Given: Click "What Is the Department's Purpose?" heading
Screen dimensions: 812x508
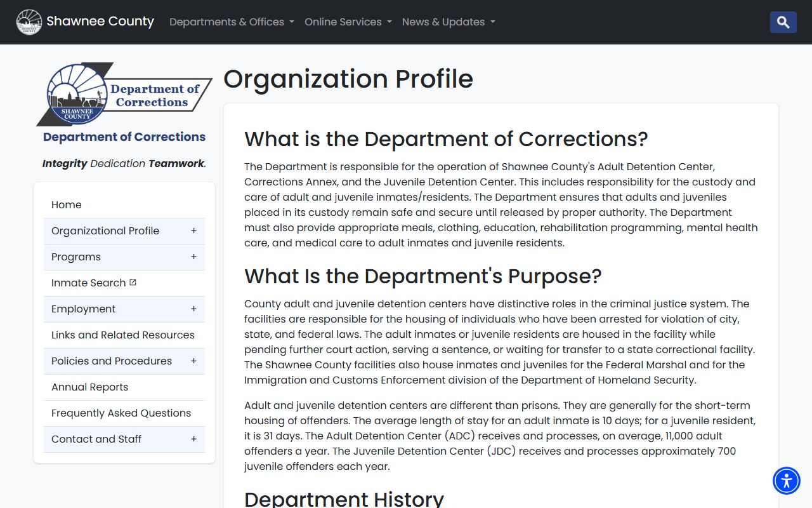Looking at the screenshot, I should point(422,276).
